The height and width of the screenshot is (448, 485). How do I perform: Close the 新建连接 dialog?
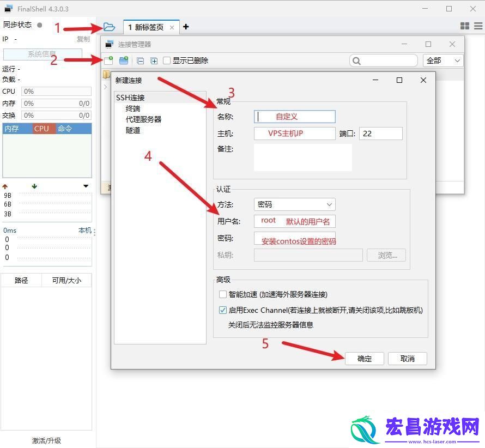[423, 80]
